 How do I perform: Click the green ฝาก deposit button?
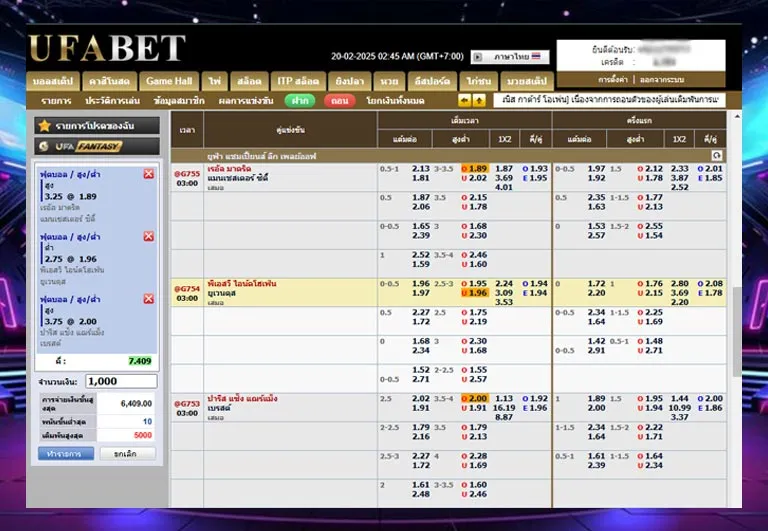point(300,101)
